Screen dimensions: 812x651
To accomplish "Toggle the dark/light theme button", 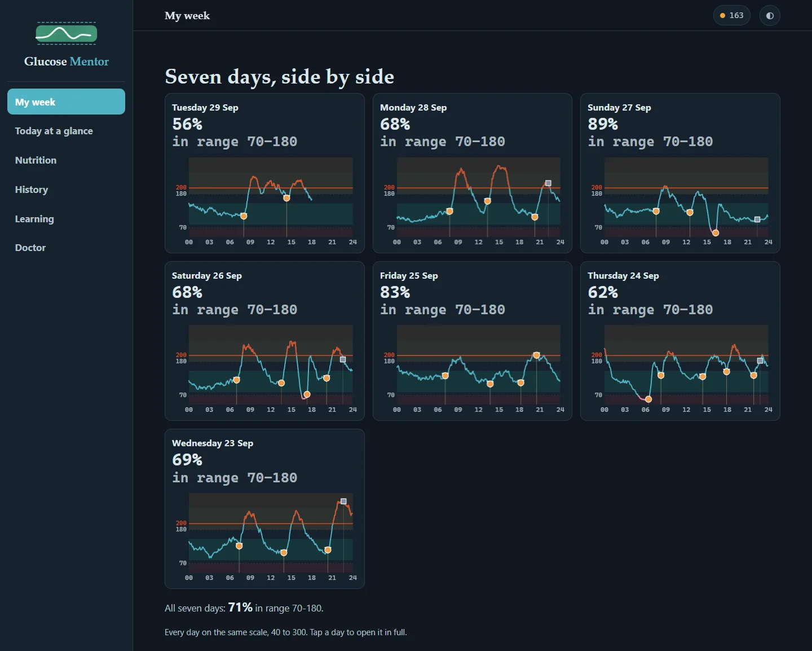I will pyautogui.click(x=770, y=16).
